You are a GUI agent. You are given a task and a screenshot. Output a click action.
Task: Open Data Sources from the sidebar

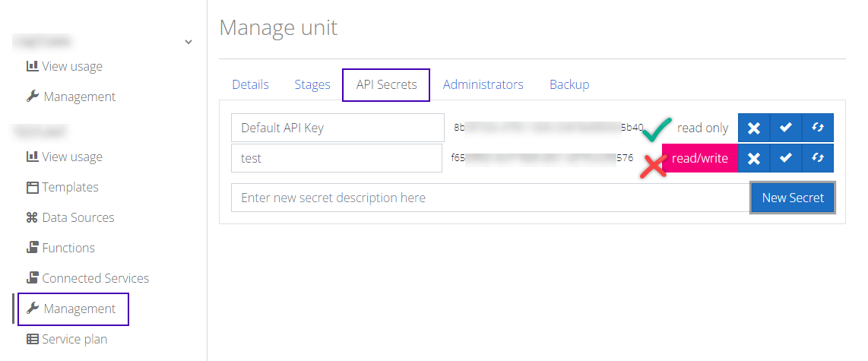[70, 217]
